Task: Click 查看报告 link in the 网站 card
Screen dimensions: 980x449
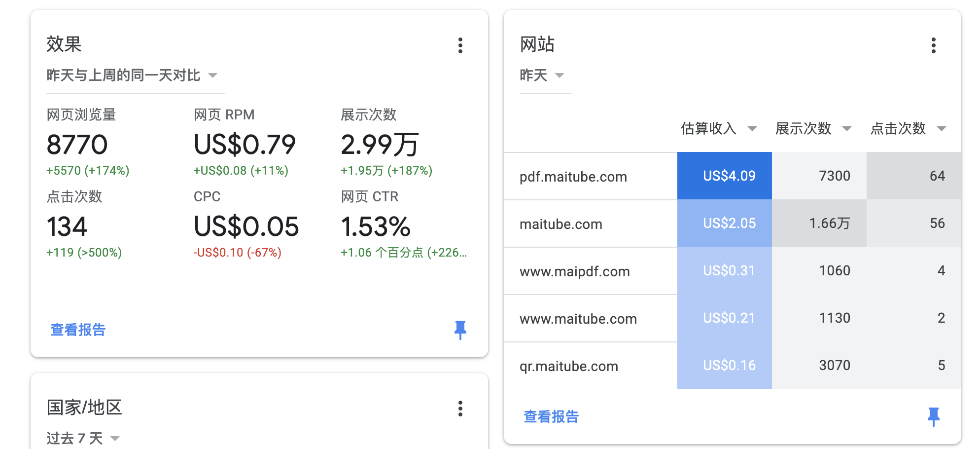Action: coord(551,416)
